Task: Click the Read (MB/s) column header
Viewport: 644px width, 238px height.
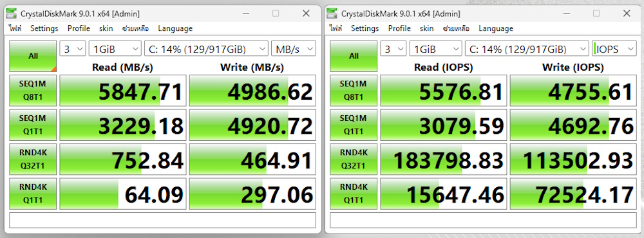Action: (x=122, y=68)
